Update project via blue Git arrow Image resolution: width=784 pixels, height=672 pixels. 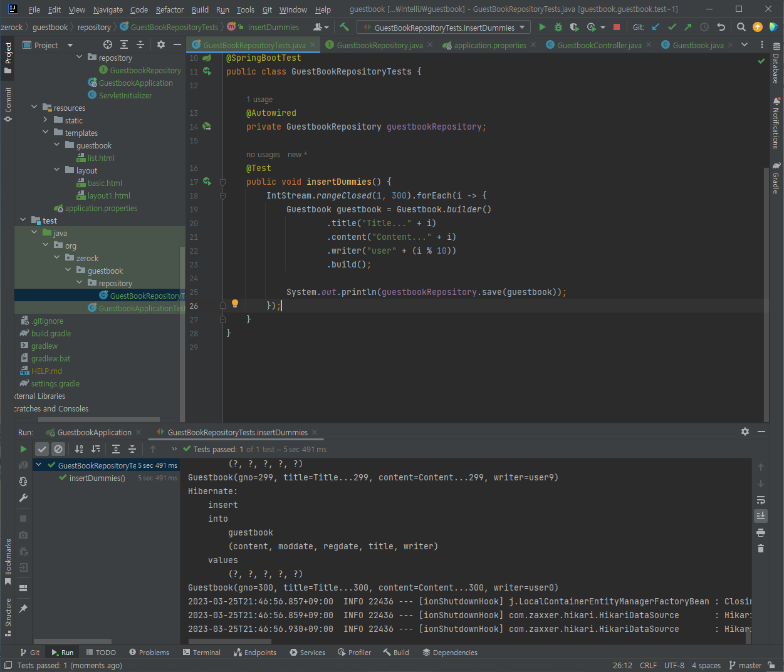(x=656, y=27)
